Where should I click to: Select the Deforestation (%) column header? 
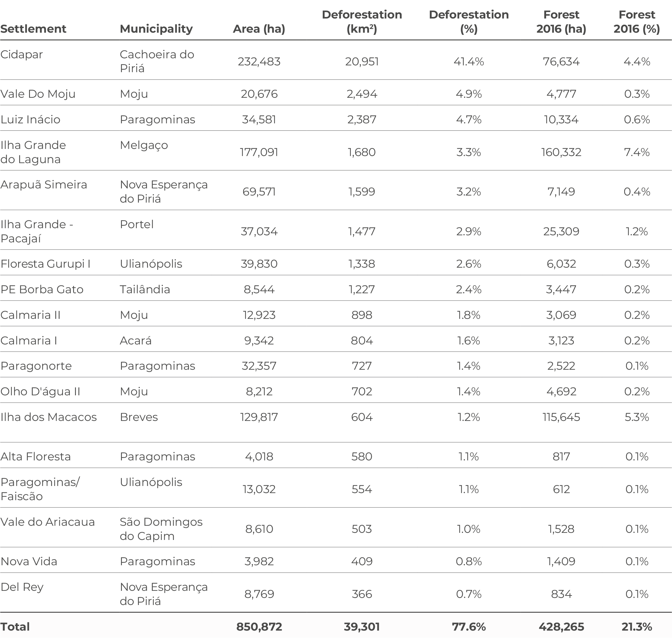point(469,22)
